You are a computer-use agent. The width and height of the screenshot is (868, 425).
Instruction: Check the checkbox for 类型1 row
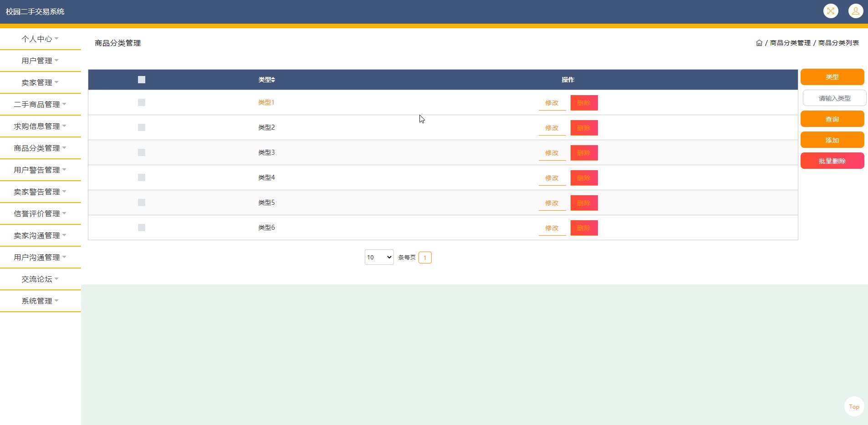[142, 102]
